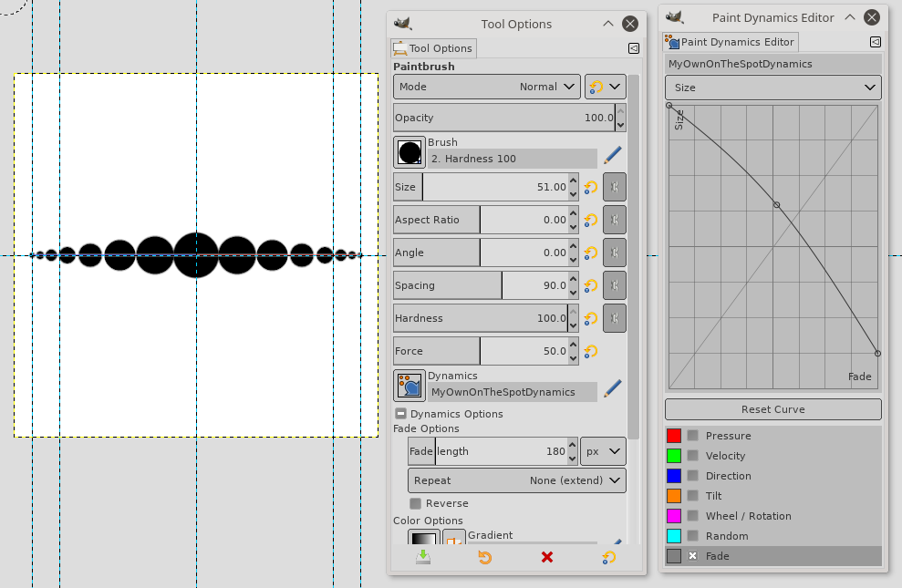Open the paint Mode dropdown

[487, 87]
